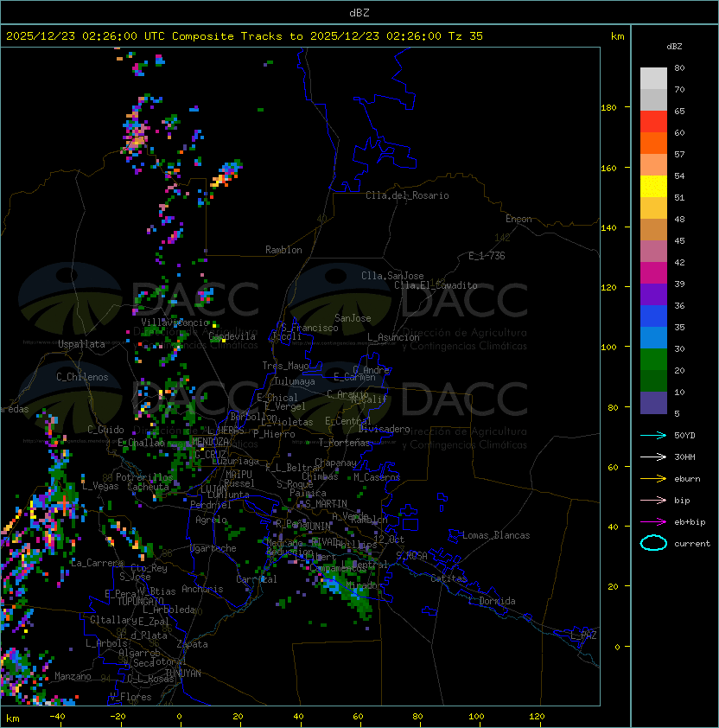Select the slate swatch above 5
This screenshot has width=719, height=728.
(x=653, y=403)
